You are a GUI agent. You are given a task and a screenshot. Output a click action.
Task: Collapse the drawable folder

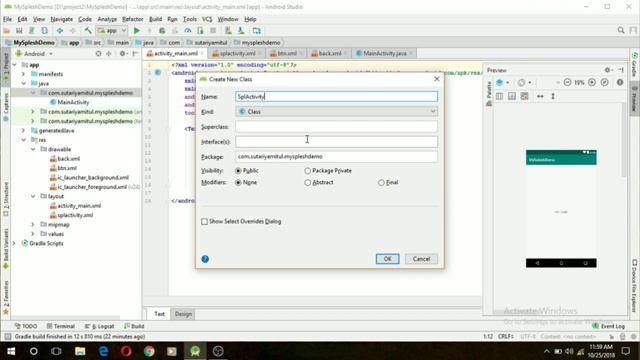[x=33, y=149]
